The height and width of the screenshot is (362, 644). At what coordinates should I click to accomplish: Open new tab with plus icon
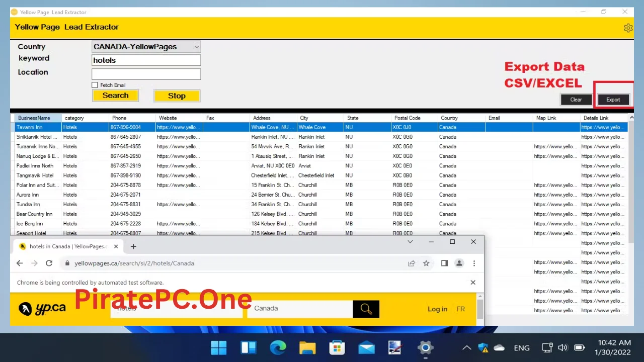[x=133, y=246]
